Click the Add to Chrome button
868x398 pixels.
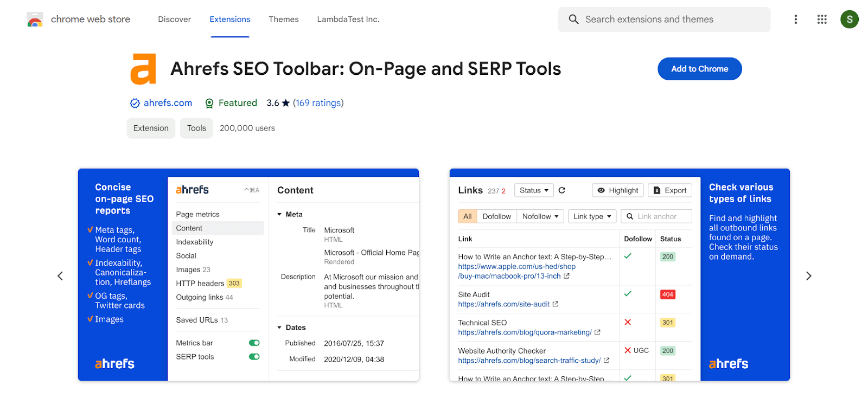700,69
